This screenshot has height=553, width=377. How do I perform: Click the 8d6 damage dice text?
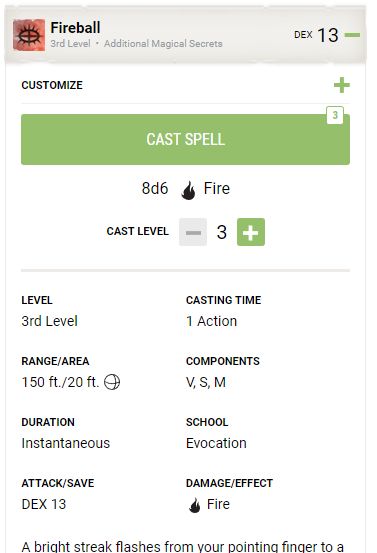coord(155,188)
